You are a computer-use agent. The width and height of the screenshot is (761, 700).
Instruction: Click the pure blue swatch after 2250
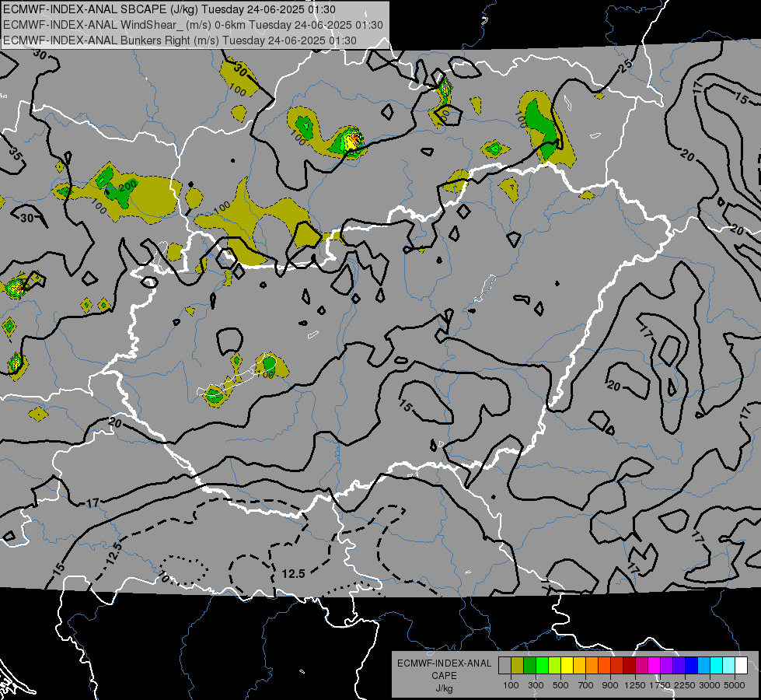point(692,665)
